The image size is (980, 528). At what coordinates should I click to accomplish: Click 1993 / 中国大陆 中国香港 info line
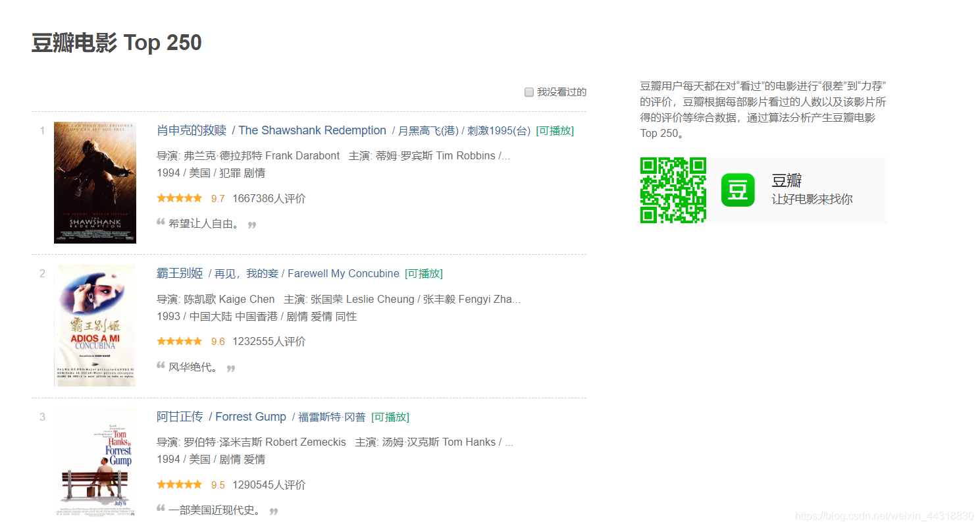tap(257, 316)
